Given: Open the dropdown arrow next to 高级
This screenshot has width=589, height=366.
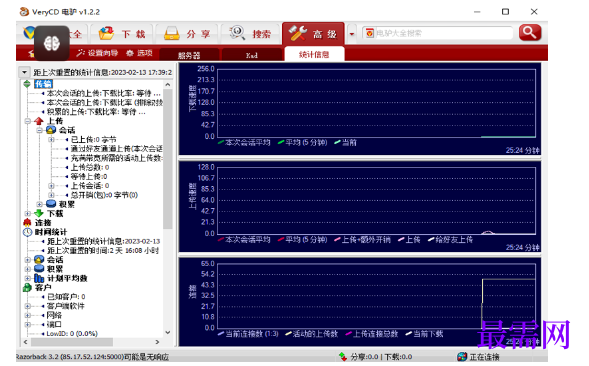Looking at the screenshot, I should [352, 34].
